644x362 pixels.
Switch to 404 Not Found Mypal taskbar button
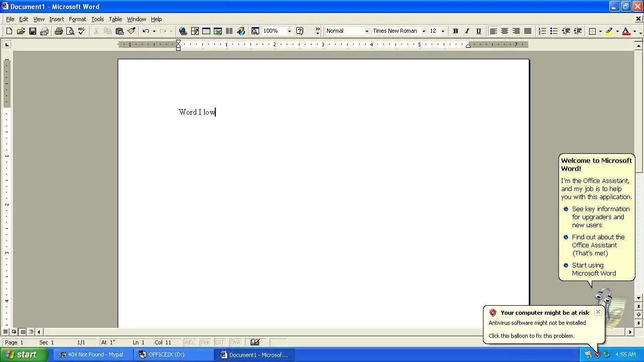click(93, 354)
